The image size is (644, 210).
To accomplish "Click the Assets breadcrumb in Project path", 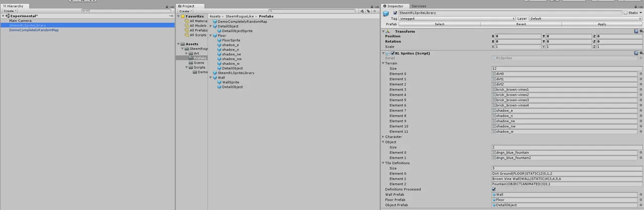I will pos(215,17).
